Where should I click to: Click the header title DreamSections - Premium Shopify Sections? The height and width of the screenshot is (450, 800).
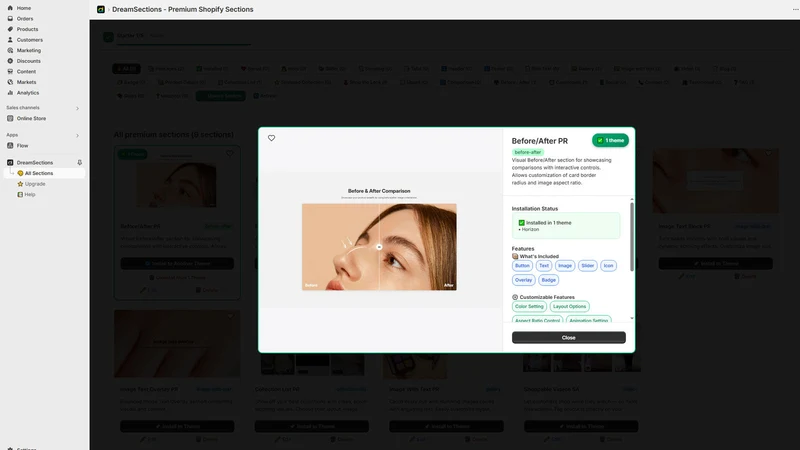(183, 9)
